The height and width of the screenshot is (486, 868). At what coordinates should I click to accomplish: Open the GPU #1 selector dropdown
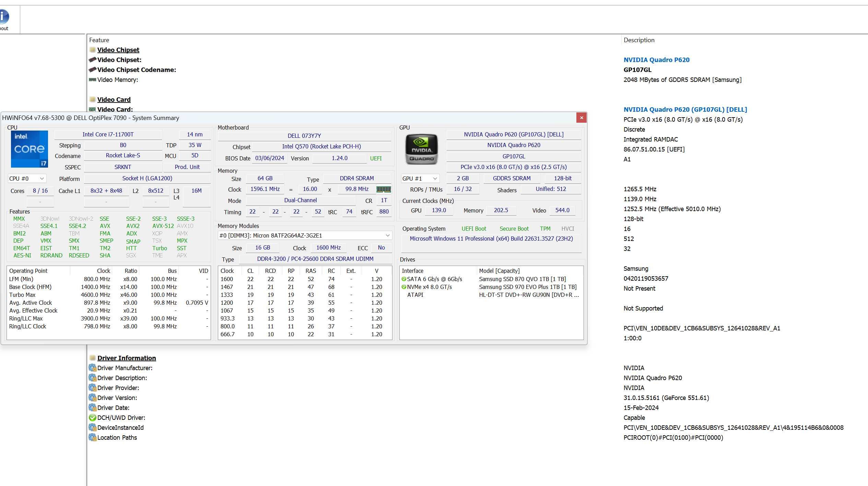tap(420, 179)
